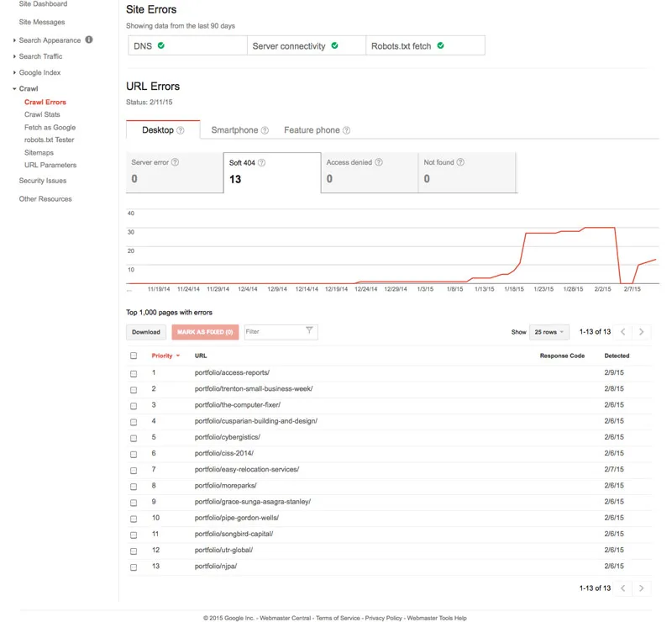Click the Robots.txt fetch green check icon

point(440,45)
